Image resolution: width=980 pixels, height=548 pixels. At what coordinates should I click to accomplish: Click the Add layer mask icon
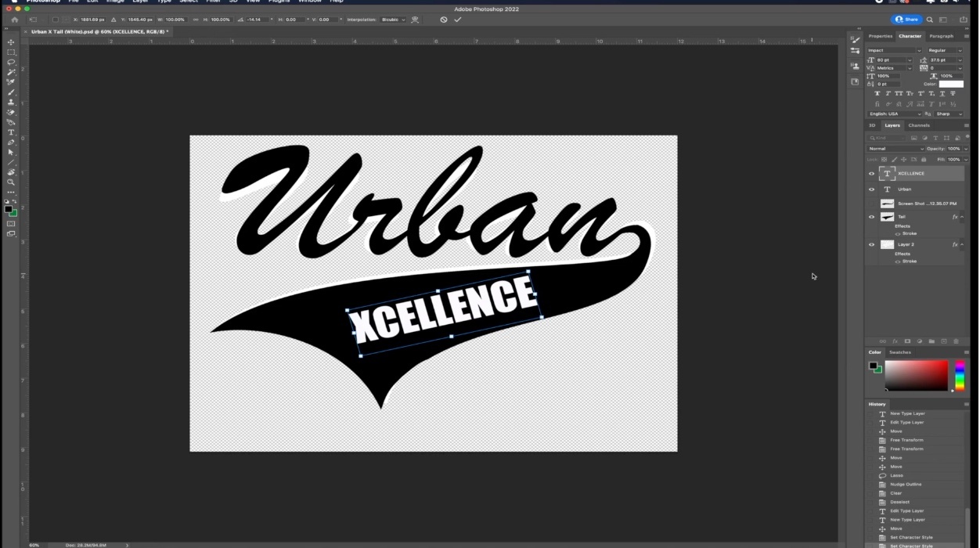click(x=907, y=341)
